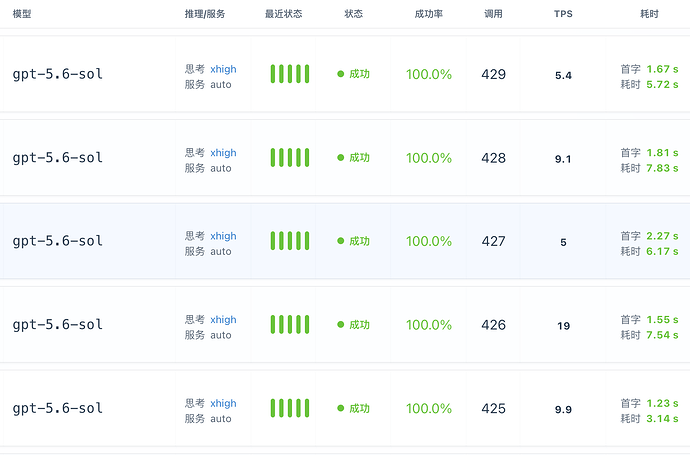Click 服务 auto in the 425 row
This screenshot has height=455, width=690.
click(208, 418)
